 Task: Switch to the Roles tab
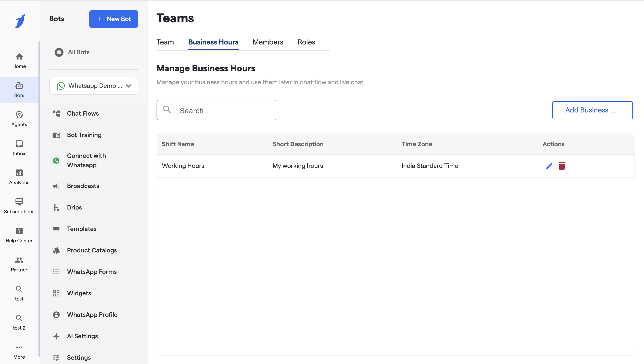306,42
